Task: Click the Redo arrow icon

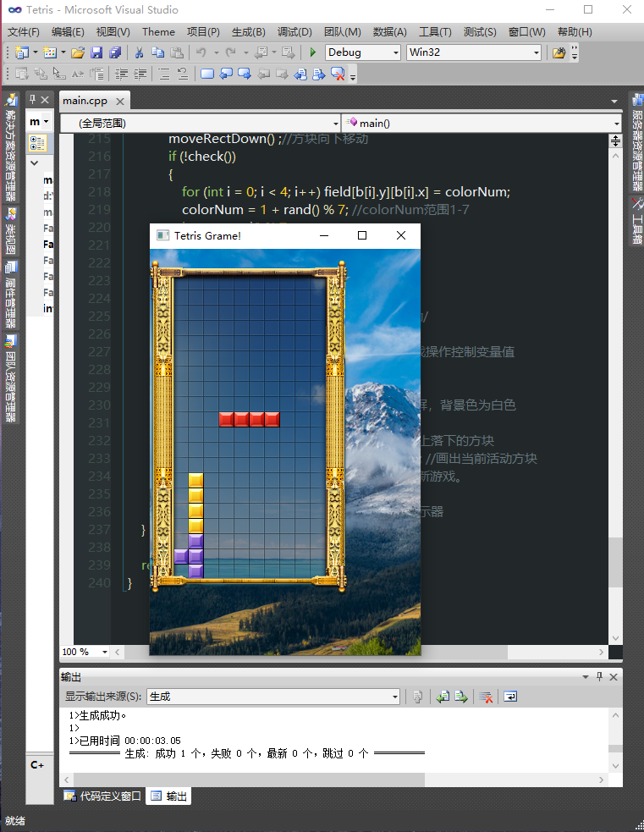Action: click(x=231, y=52)
